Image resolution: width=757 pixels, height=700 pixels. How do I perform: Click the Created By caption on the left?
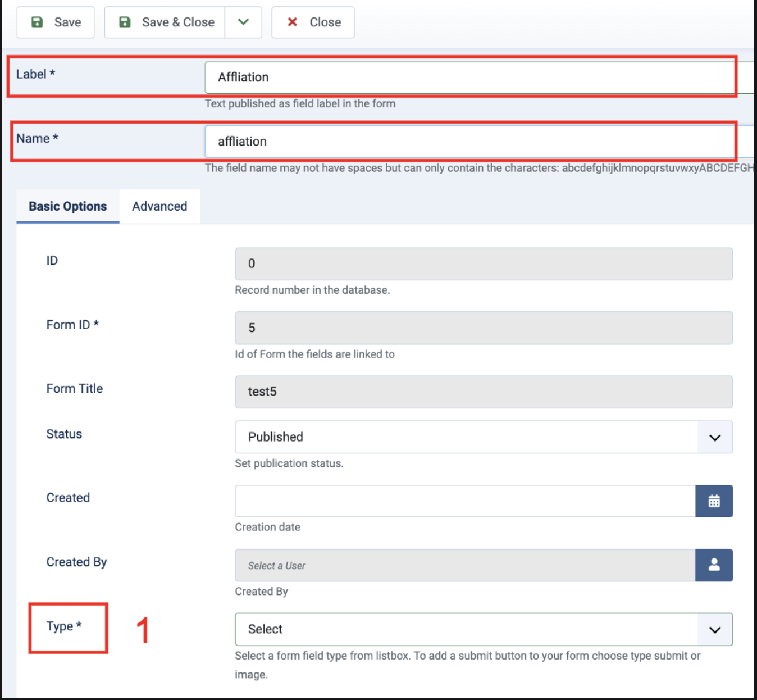coord(76,562)
